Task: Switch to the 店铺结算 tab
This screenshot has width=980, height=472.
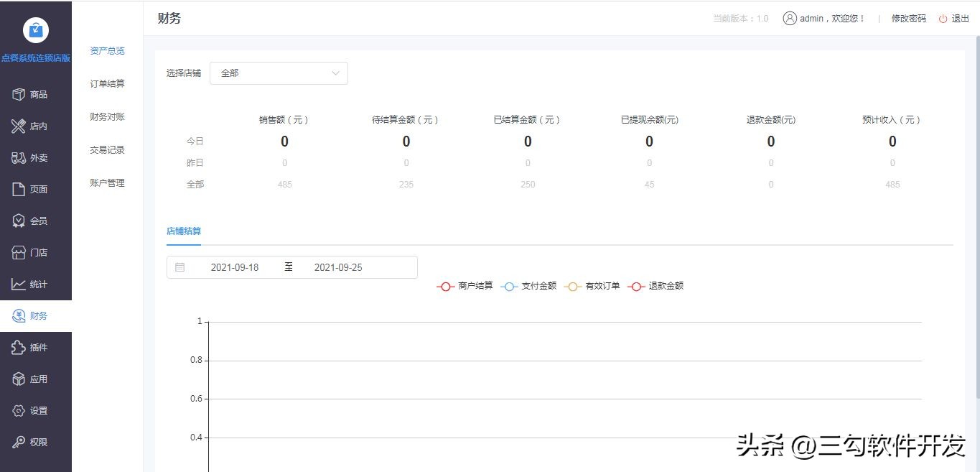Action: click(x=183, y=231)
